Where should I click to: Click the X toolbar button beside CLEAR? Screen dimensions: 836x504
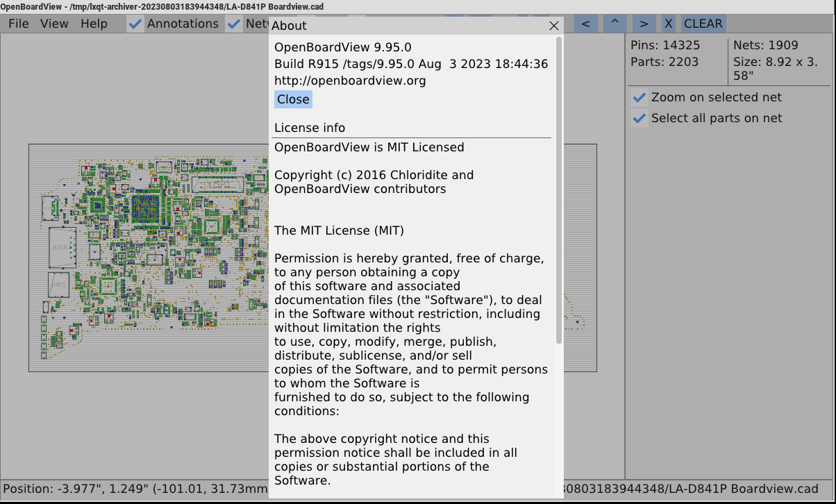[x=669, y=24]
